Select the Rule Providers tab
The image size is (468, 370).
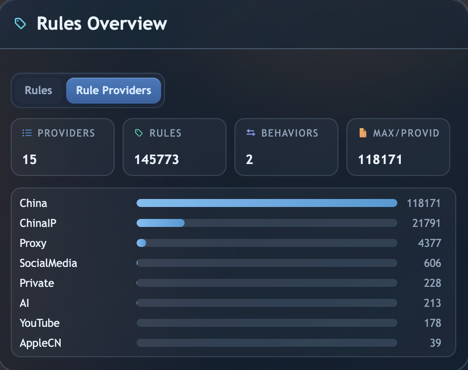click(x=114, y=90)
